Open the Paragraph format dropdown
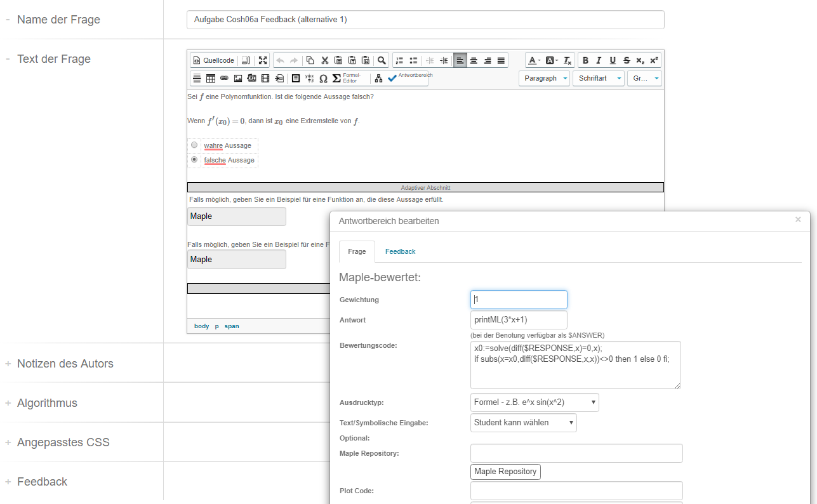817x504 pixels. click(x=544, y=79)
